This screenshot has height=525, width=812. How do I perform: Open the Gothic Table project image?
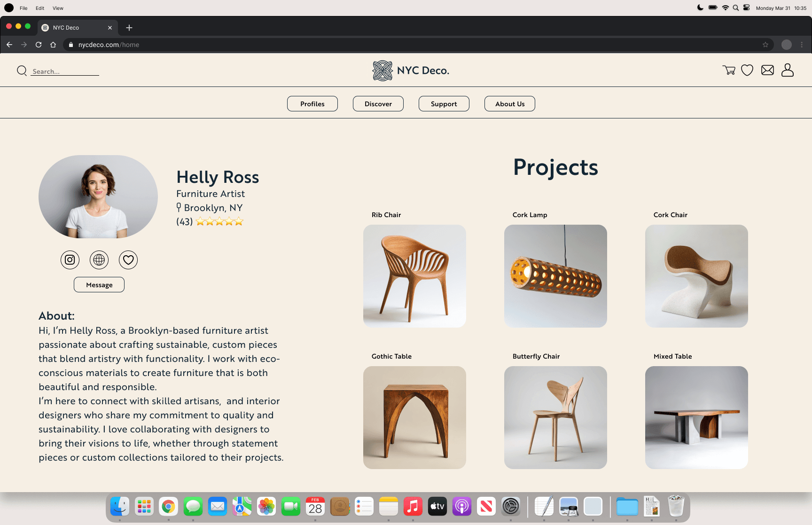(414, 417)
